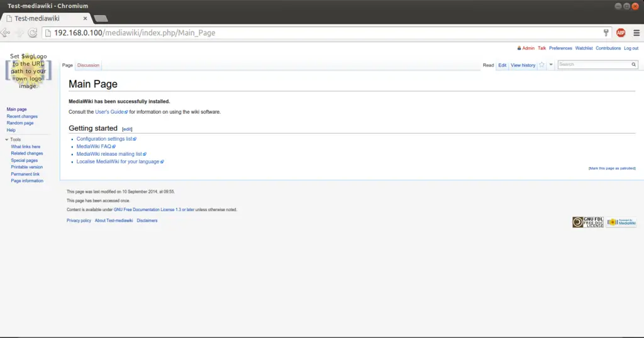
Task: Click the browser forward arrow
Action: point(19,33)
